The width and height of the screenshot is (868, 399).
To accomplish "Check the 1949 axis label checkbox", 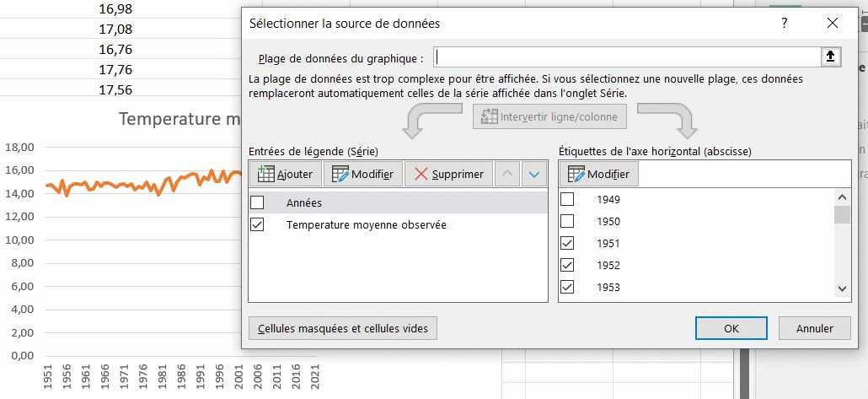I will 567,199.
